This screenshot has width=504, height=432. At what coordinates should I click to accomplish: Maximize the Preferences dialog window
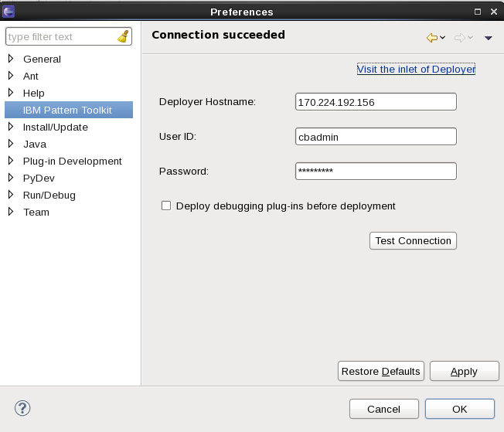point(478,12)
